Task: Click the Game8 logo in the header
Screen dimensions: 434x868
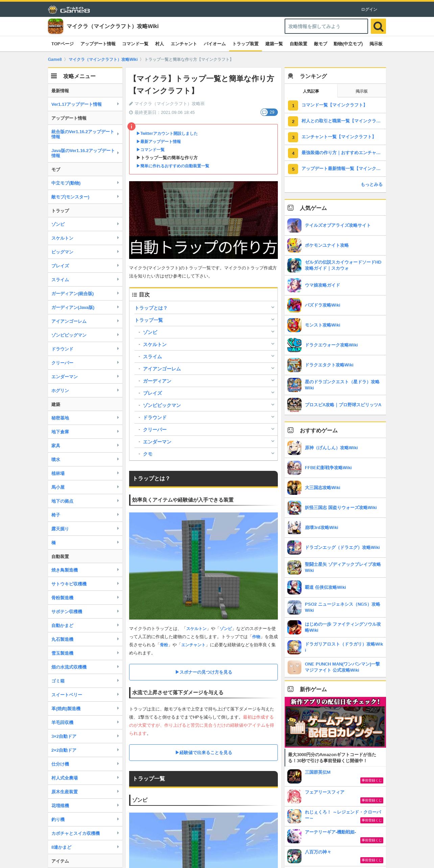Action: coord(69,9)
